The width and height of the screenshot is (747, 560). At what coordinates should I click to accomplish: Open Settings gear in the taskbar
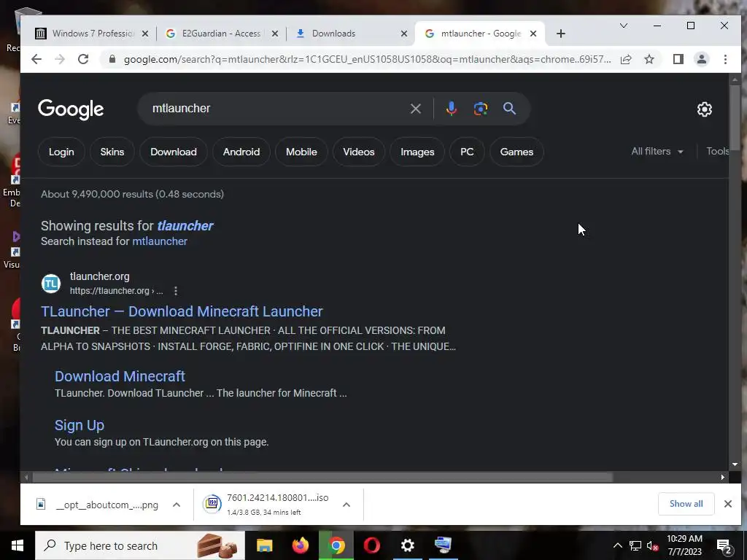(407, 545)
